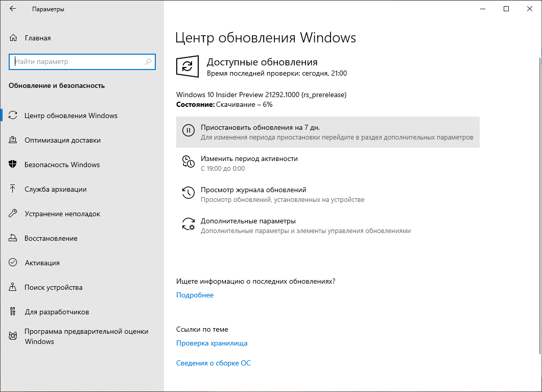The image size is (542, 392).
Task: Select the Developers (Для разработчиков) icon
Action: [x=14, y=312]
